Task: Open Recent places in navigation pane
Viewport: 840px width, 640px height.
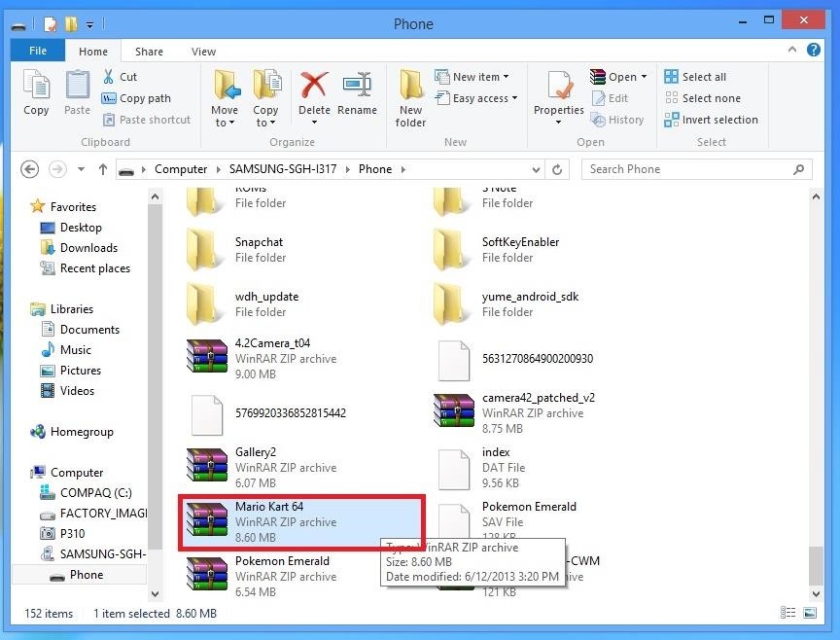Action: pos(86,268)
